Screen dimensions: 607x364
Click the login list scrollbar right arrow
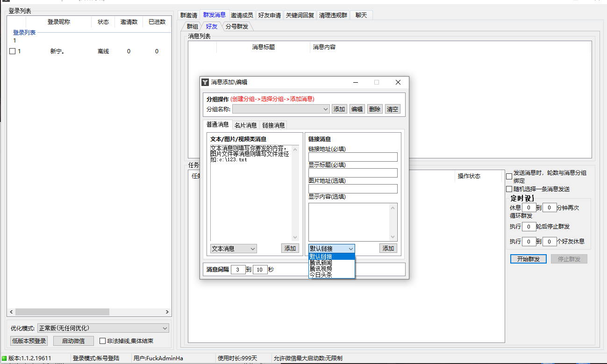[167, 312]
